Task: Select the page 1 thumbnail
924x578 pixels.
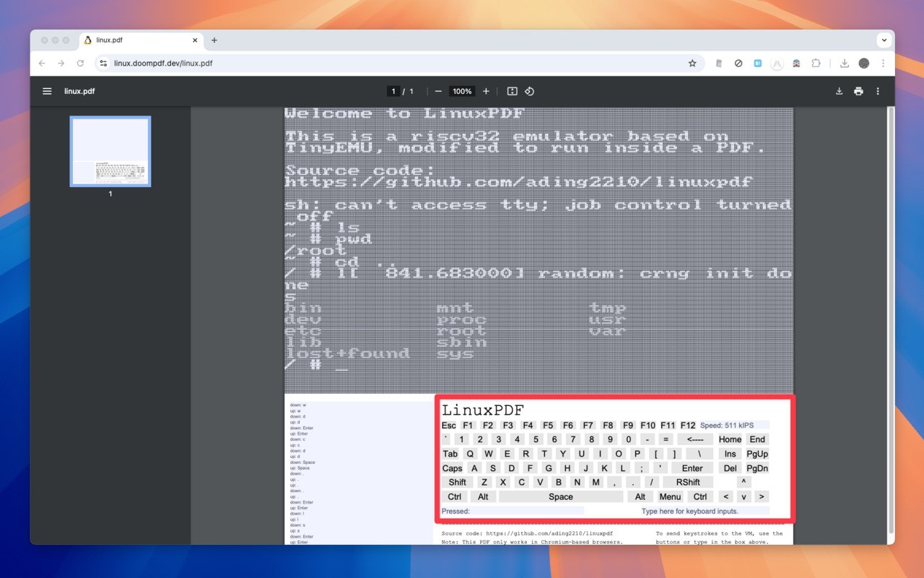Action: click(110, 152)
